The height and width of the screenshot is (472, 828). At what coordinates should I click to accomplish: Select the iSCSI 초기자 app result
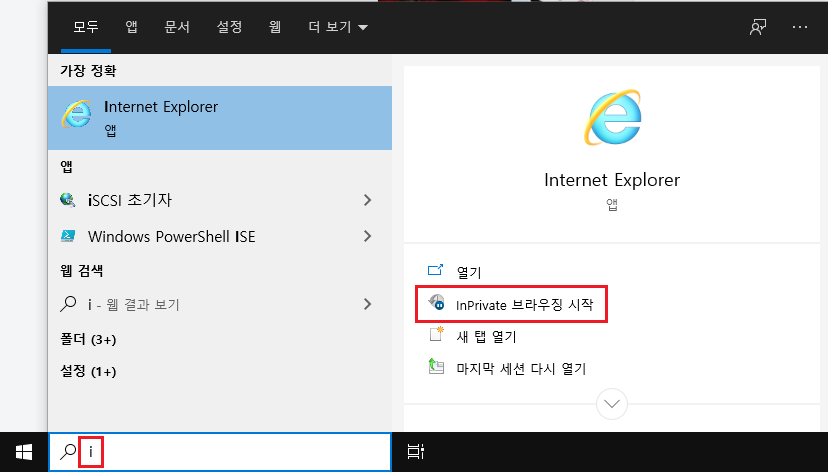pos(220,200)
